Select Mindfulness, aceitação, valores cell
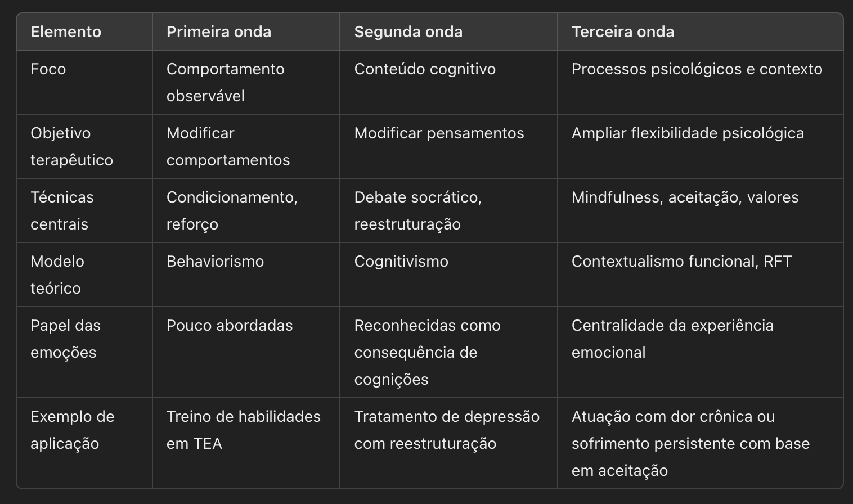 pyautogui.click(x=700, y=210)
